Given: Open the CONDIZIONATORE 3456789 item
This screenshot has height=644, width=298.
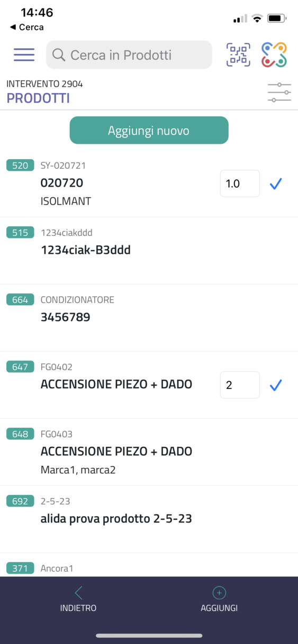Looking at the screenshot, I should (149, 318).
